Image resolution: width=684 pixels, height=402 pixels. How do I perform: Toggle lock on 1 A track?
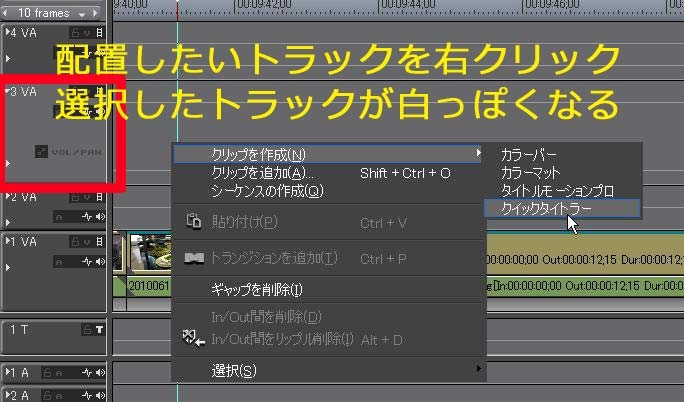pyautogui.click(x=47, y=373)
